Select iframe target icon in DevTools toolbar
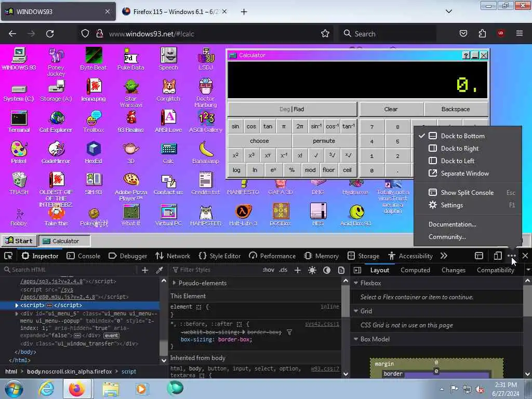This screenshot has width=532, height=399. pos(478,256)
